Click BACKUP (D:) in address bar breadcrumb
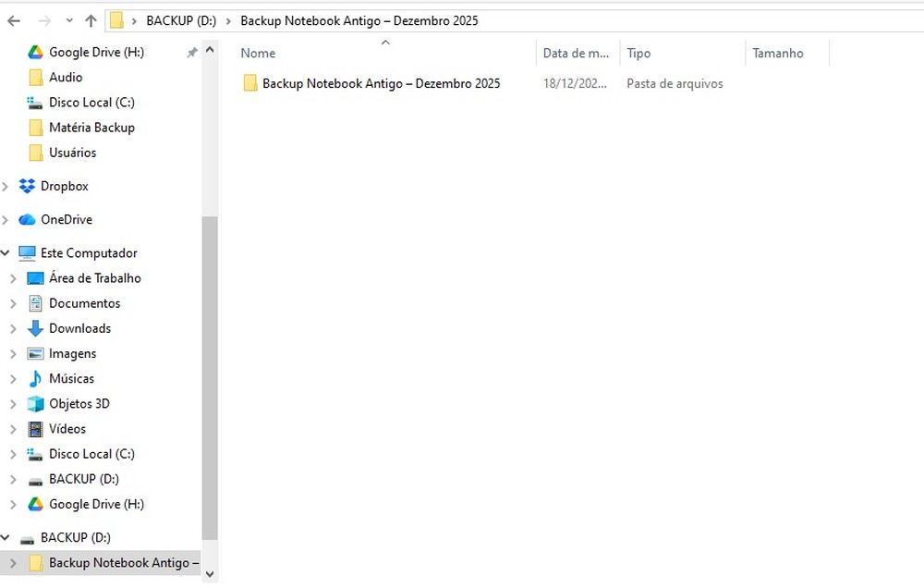The width and height of the screenshot is (924, 588). (x=181, y=20)
